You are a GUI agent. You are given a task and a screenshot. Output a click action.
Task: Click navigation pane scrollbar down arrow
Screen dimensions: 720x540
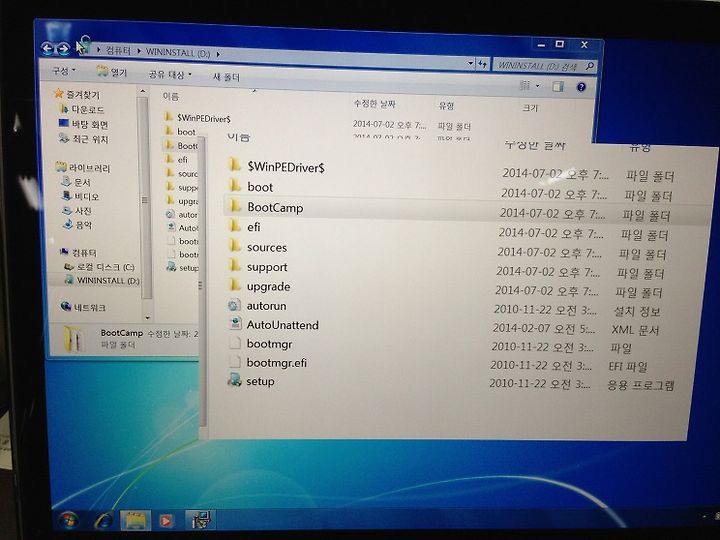tap(147, 317)
